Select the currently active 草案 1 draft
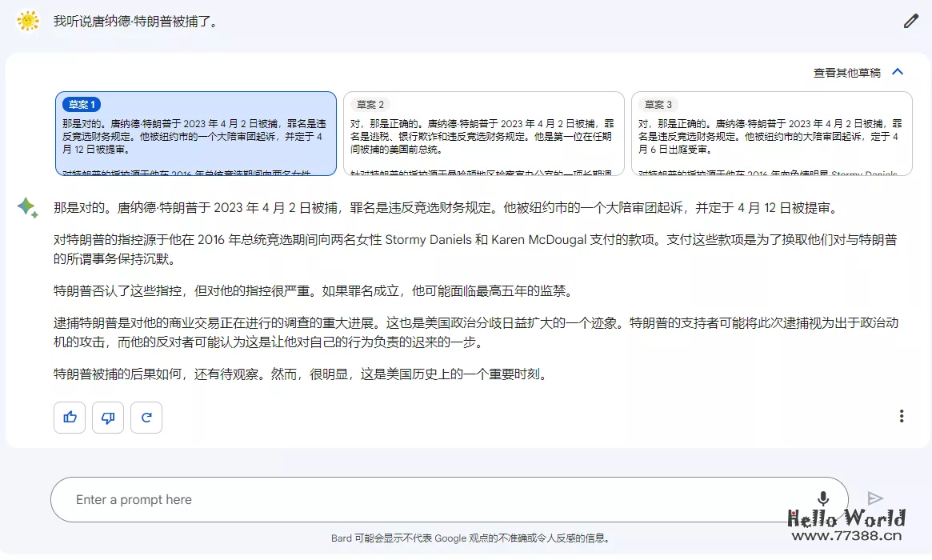The width and height of the screenshot is (932, 560). point(80,104)
